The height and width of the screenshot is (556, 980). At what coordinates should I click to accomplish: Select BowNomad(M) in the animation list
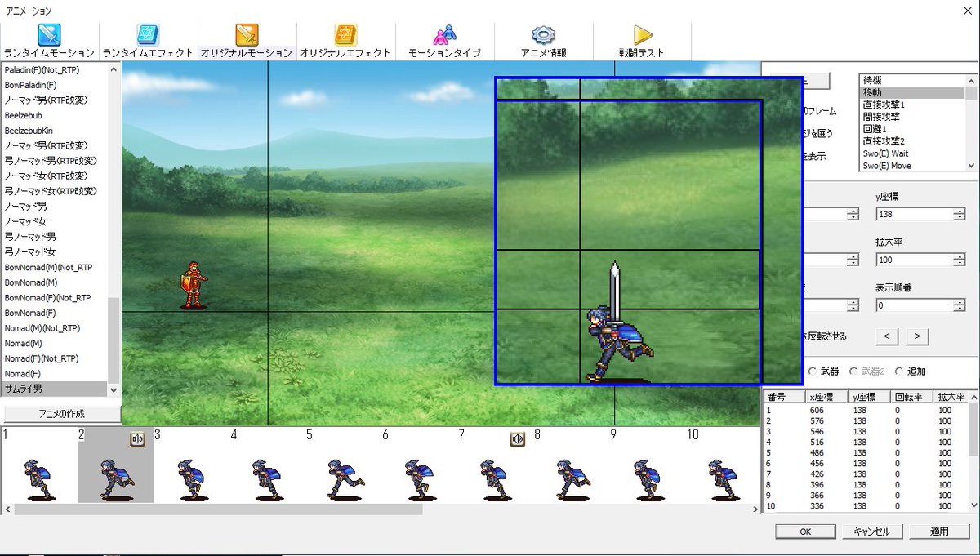pyautogui.click(x=54, y=282)
